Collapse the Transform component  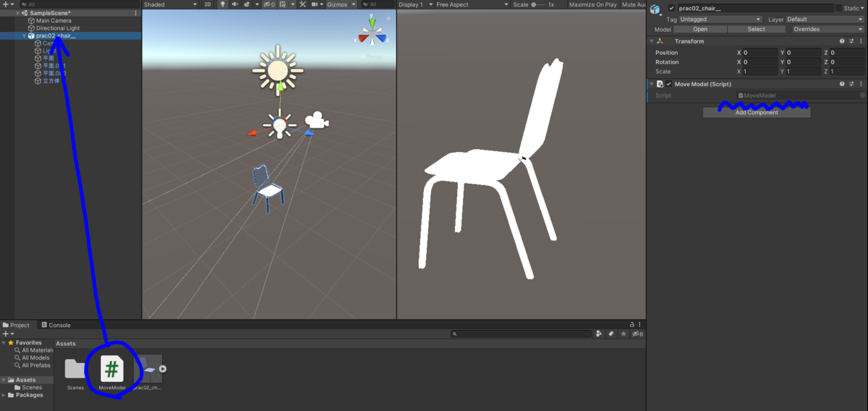pos(652,41)
